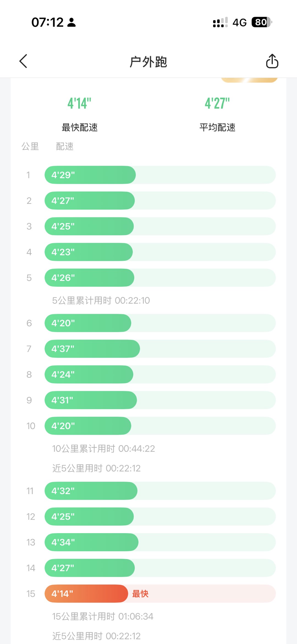Select the kilometer 1 pace bar 4'29"
The width and height of the screenshot is (297, 644).
point(90,175)
